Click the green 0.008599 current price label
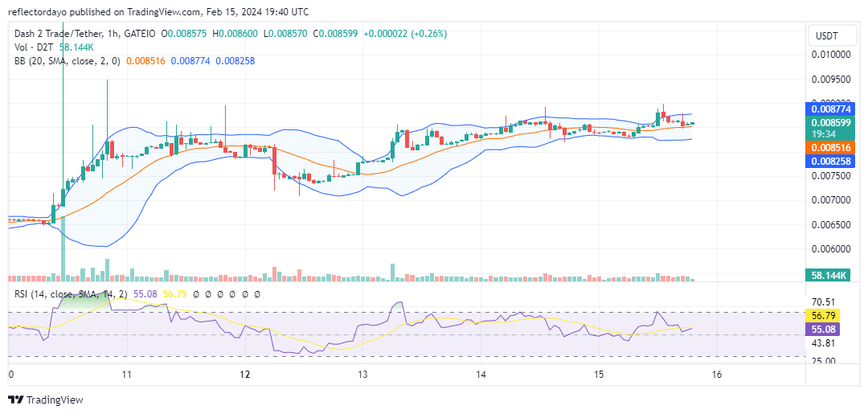 click(x=831, y=122)
